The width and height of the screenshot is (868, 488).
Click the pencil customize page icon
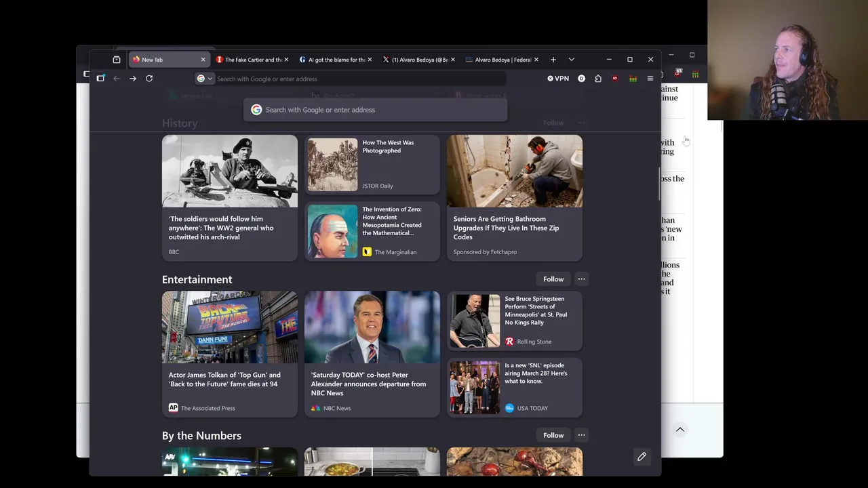[x=642, y=457]
